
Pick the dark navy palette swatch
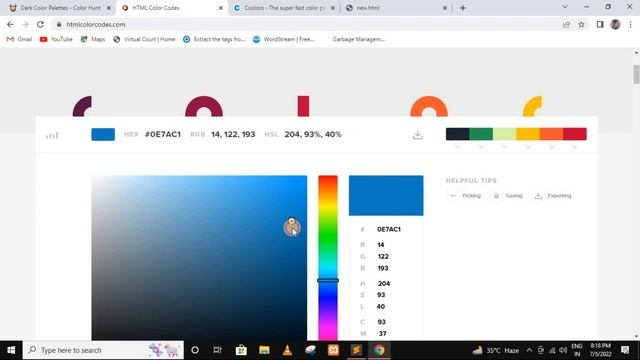click(x=458, y=134)
